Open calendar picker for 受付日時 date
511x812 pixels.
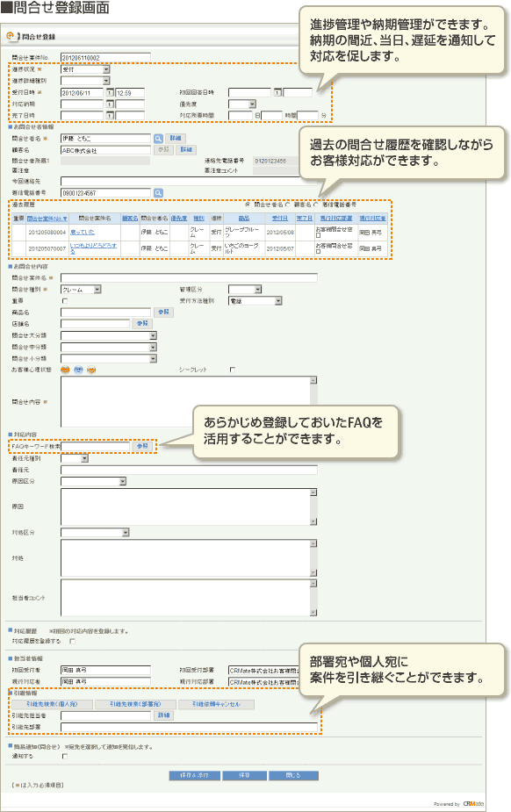(x=110, y=93)
